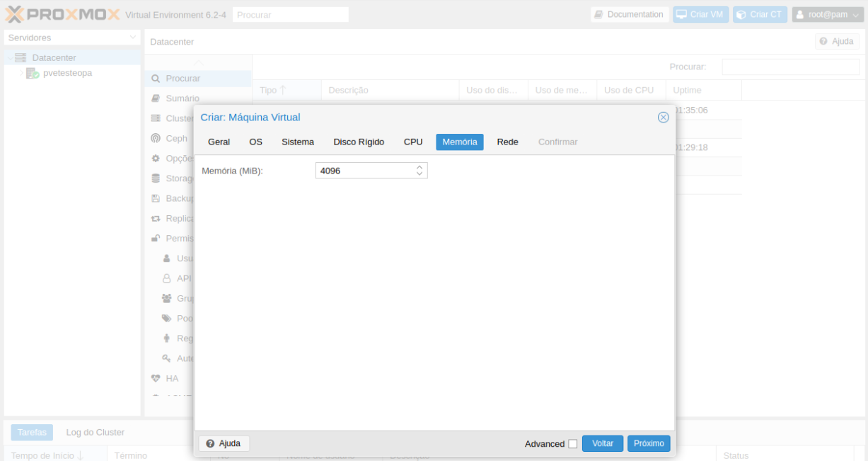The image size is (868, 461).
Task: Open the Servidores view dropdown
Action: click(134, 38)
